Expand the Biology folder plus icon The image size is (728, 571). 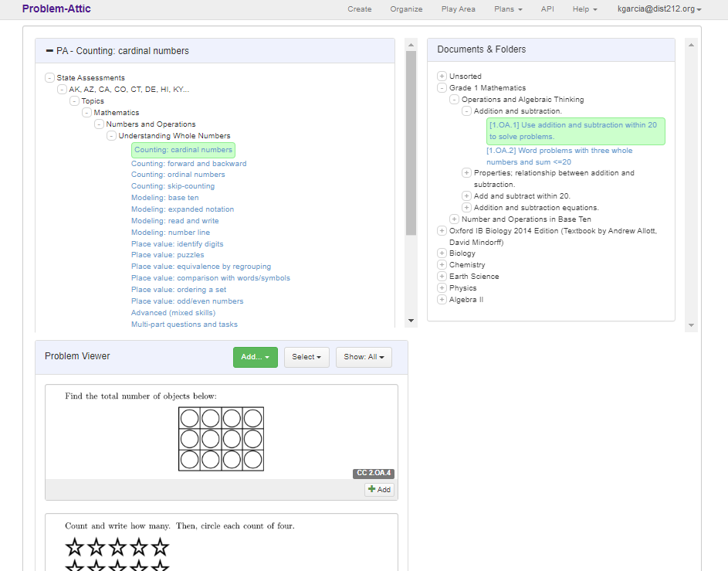click(442, 253)
